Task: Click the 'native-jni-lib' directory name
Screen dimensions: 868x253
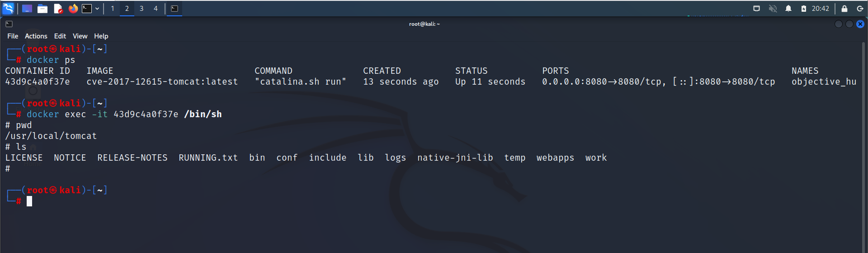Action: [x=455, y=158]
